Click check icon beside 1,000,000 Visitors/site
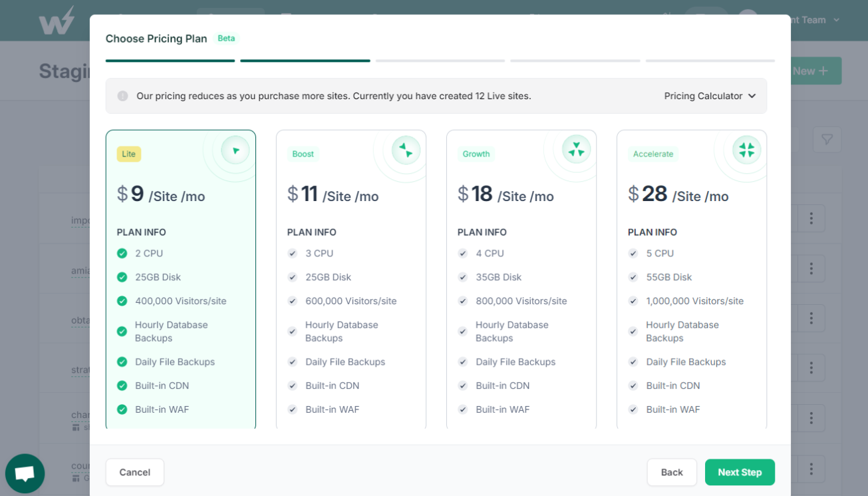Image resolution: width=868 pixels, height=496 pixels. [x=633, y=301]
